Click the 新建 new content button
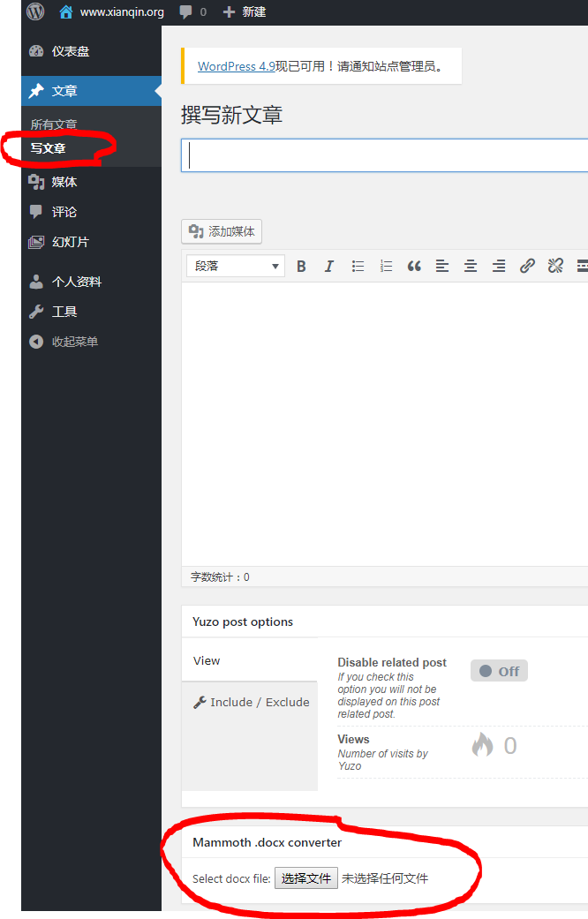 245,11
